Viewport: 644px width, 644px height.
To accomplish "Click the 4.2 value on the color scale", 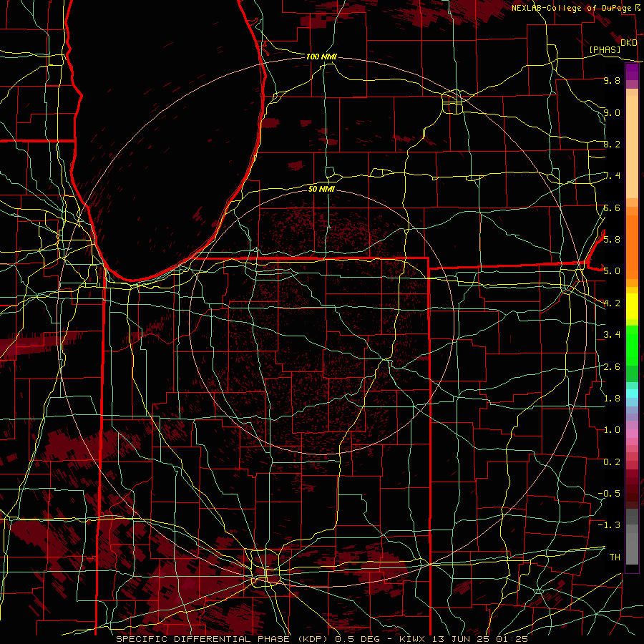I will click(x=612, y=303).
